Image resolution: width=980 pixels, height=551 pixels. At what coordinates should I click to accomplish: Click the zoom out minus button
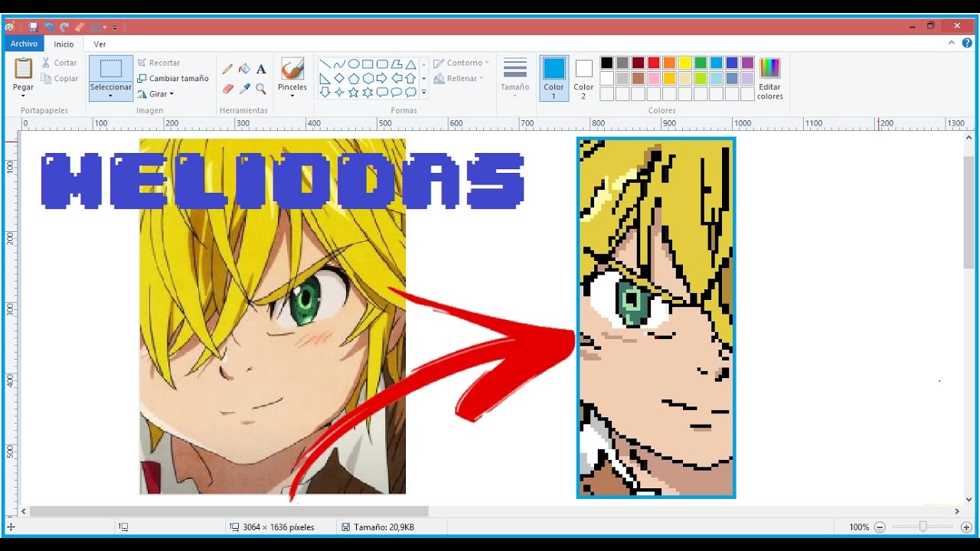click(880, 527)
